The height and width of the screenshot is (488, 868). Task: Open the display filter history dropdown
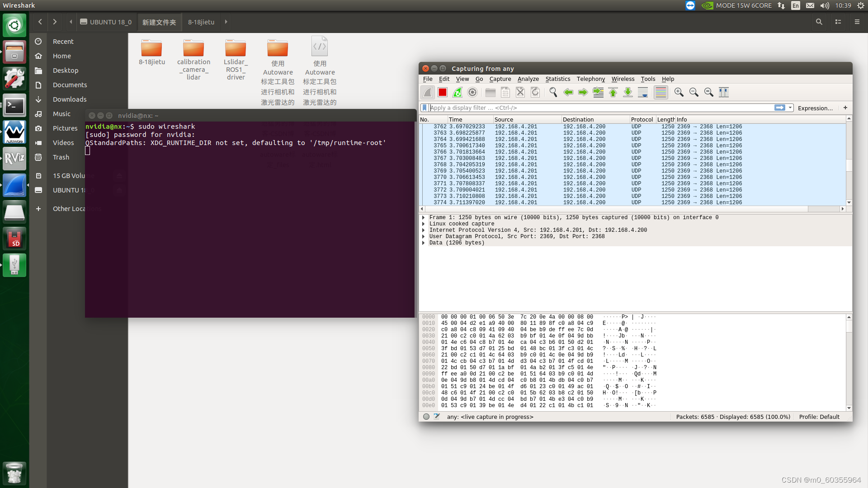point(790,108)
